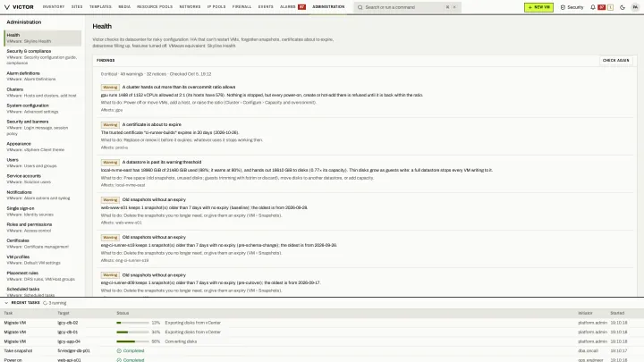Select Health in the Administration sidebar
Screen dimensions: 644x362
pos(43,38)
